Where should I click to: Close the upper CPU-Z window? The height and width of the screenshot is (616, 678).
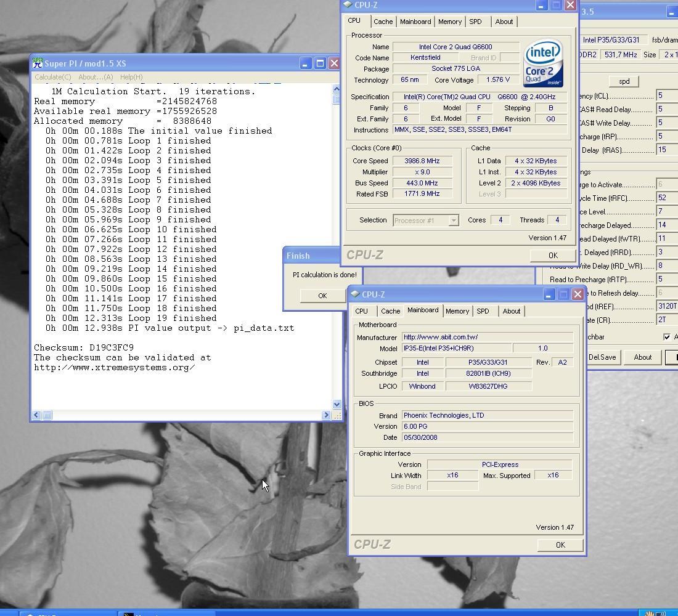pos(570,5)
